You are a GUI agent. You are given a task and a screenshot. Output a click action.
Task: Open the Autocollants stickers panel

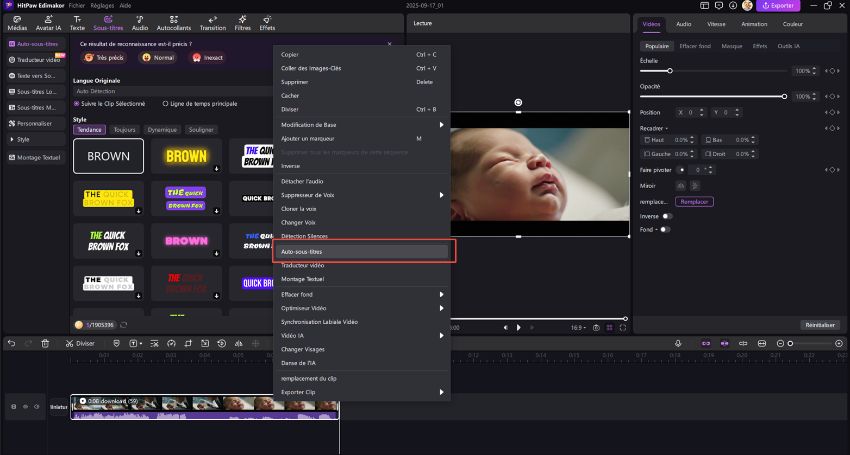174,22
